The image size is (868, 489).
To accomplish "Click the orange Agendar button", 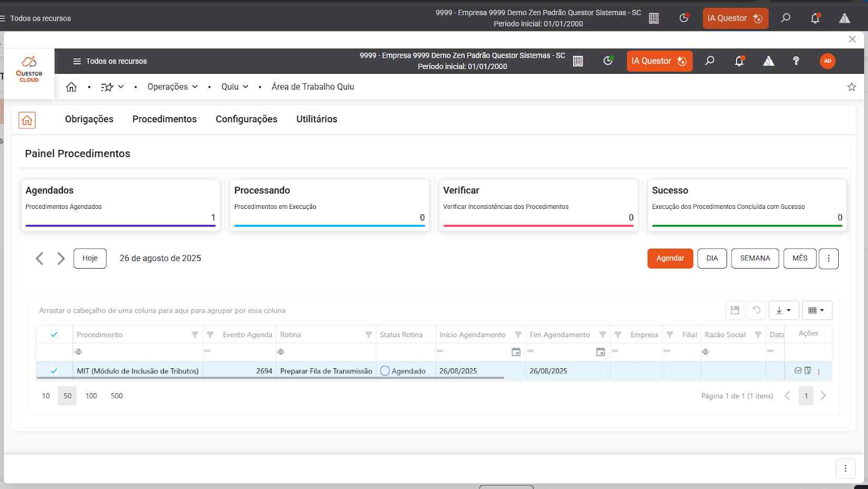I will 670,258.
